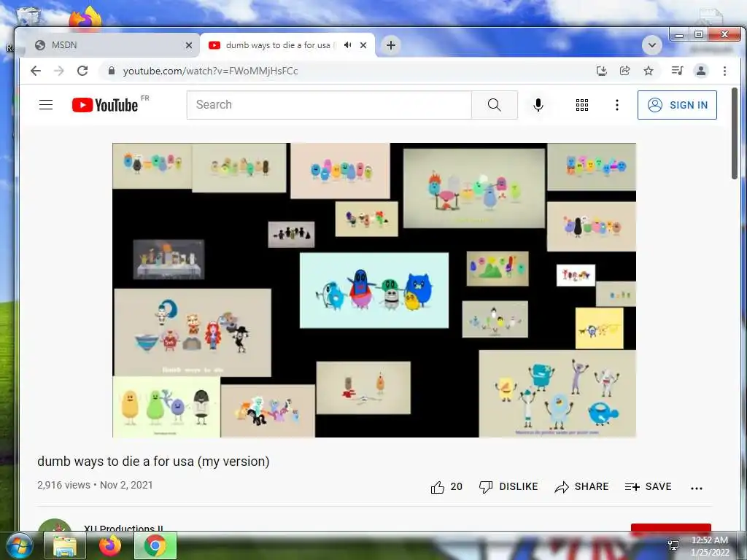The width and height of the screenshot is (747, 560).
Task: Click the video player frame
Action: point(374,290)
